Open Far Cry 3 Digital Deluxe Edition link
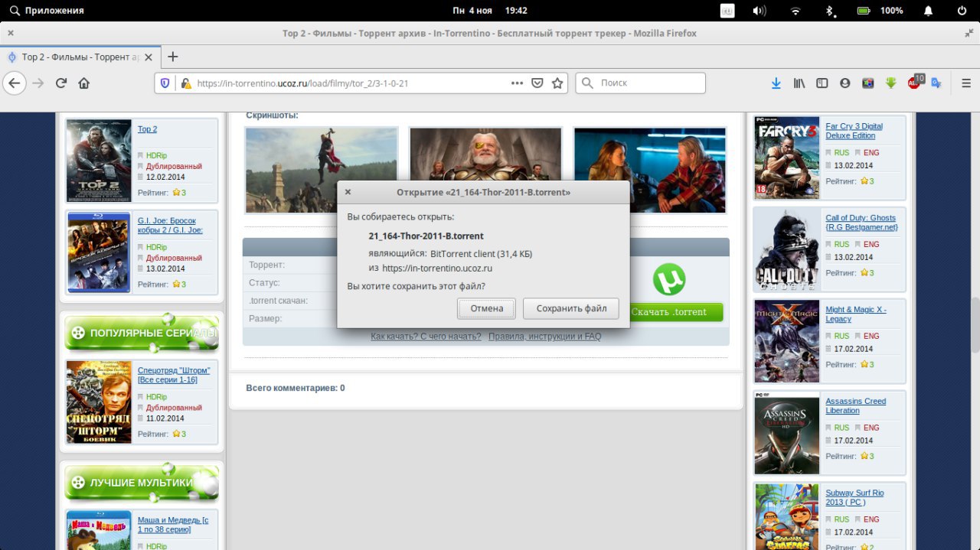The height and width of the screenshot is (550, 980). coord(854,131)
